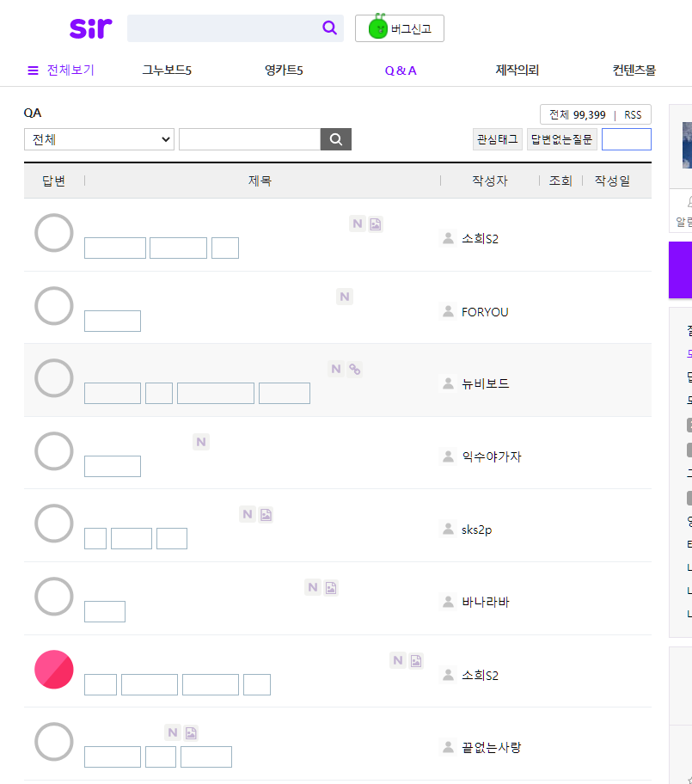Viewport: 692px width, 784px height.
Task: Click the link icon in 뉴비보드's row
Action: [x=354, y=369]
